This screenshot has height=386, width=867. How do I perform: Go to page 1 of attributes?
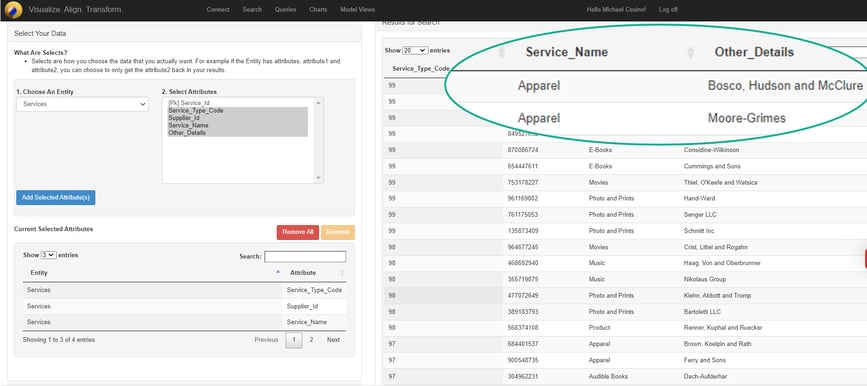294,340
